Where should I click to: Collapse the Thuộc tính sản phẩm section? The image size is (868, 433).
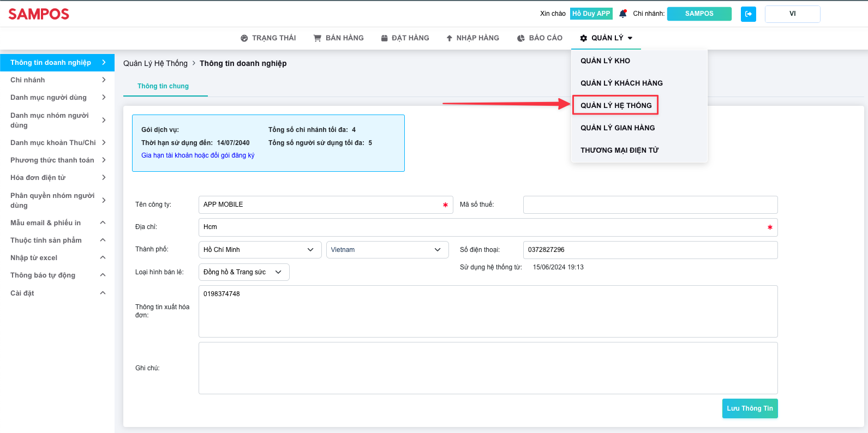[57, 240]
